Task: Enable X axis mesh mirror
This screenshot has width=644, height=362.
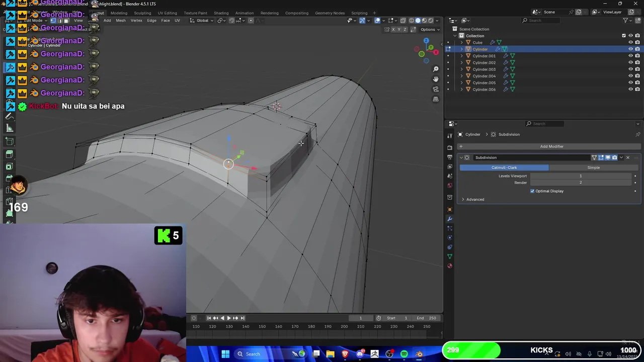Action: click(393, 30)
